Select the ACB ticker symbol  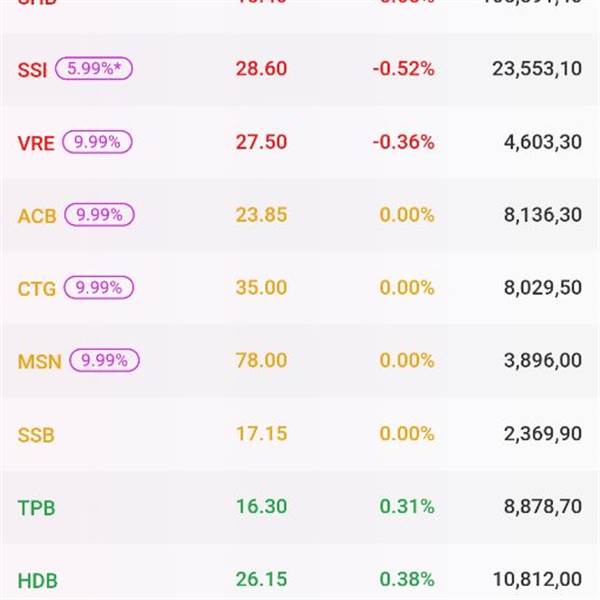[x=36, y=216]
